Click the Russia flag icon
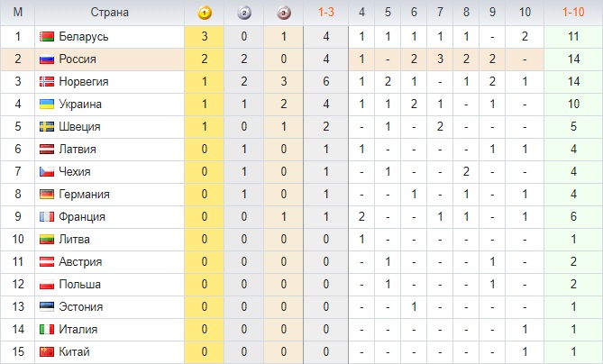This screenshot has height=364, width=603. coord(47,59)
